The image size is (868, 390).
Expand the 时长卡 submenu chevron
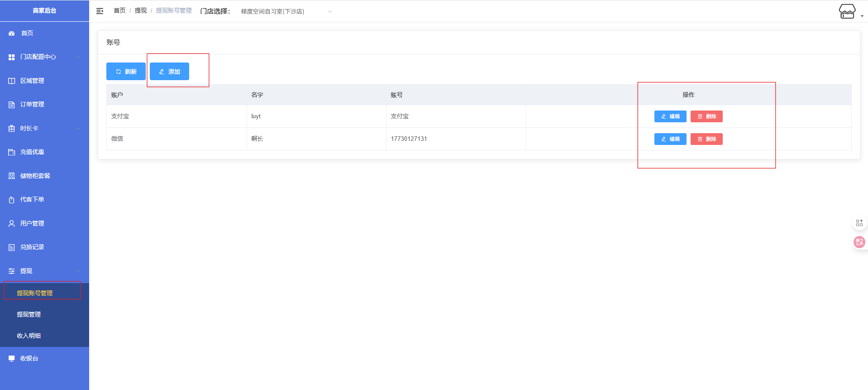point(78,129)
